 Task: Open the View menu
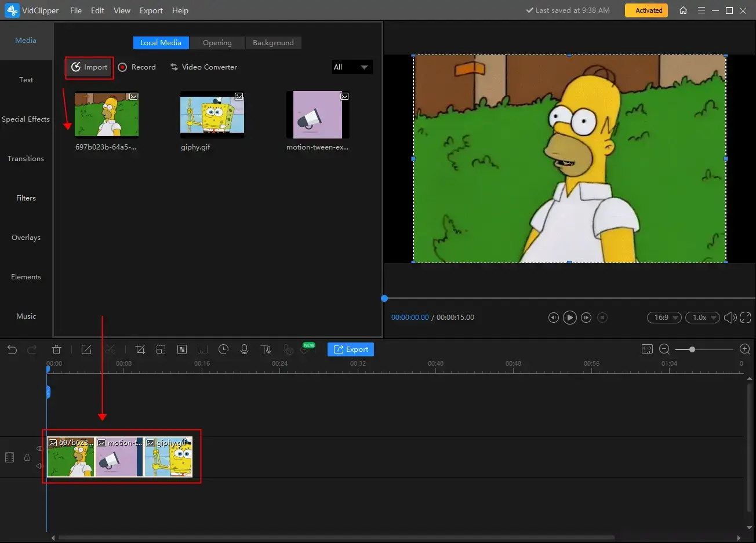122,10
